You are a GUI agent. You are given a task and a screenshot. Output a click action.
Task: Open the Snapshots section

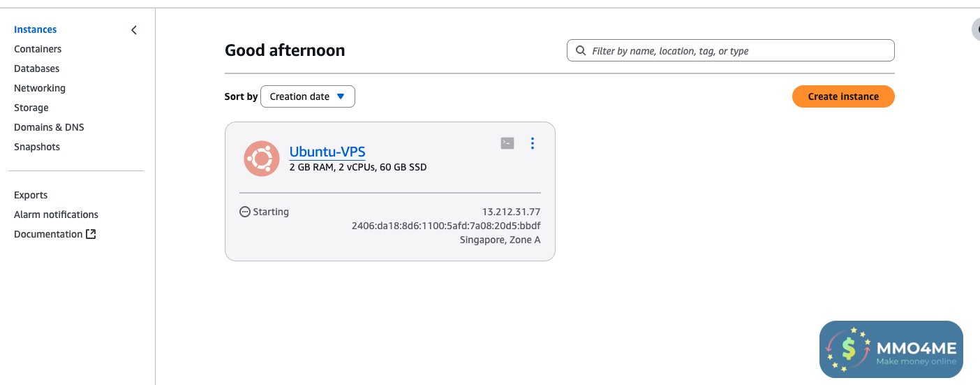37,147
